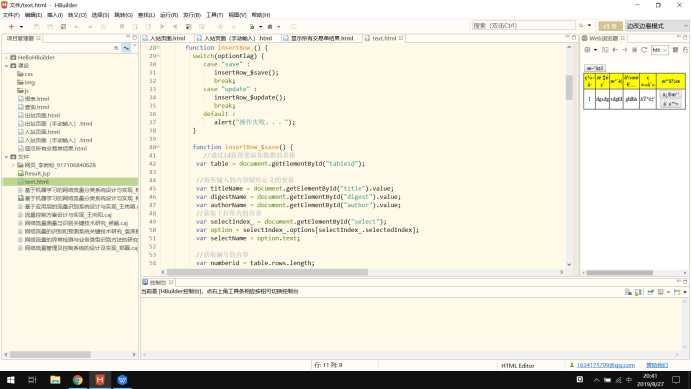Open the 文件(F) menu

pos(11,15)
